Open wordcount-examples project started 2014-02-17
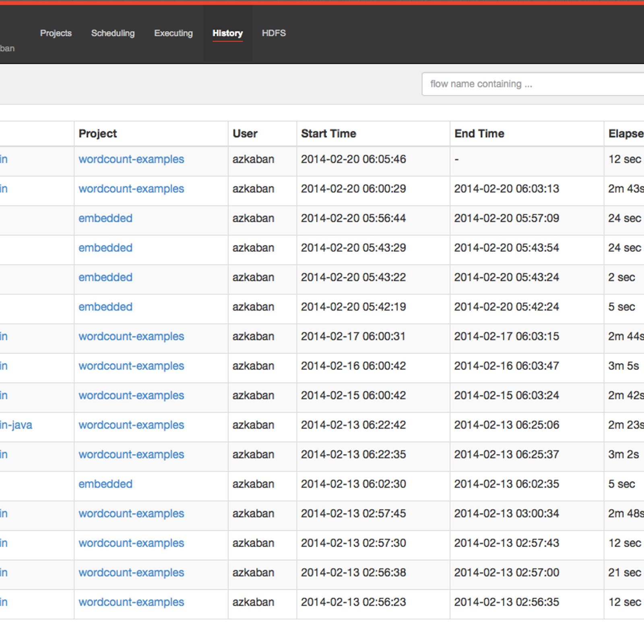644x644 pixels. pos(131,336)
